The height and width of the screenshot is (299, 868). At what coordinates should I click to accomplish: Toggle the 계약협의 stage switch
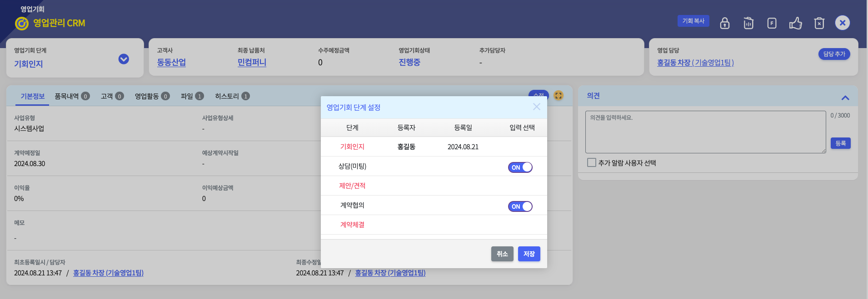(520, 206)
